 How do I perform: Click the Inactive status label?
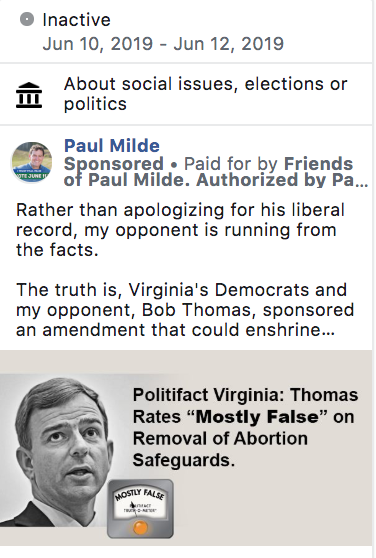[76, 20]
